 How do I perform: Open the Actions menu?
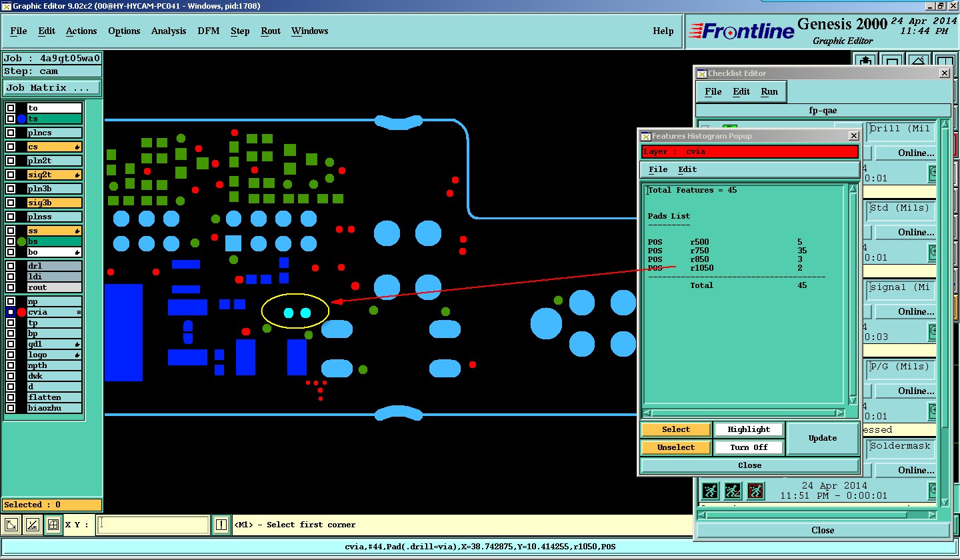click(81, 31)
